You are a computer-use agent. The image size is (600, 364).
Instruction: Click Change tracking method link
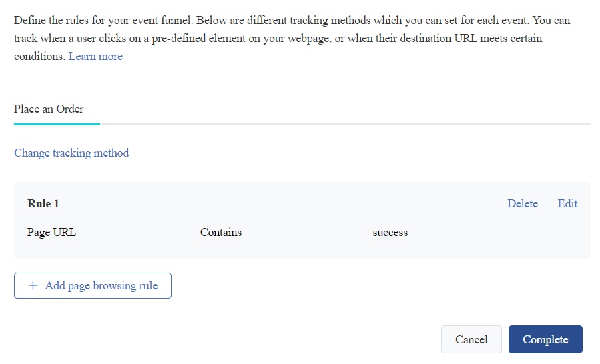coord(71,153)
